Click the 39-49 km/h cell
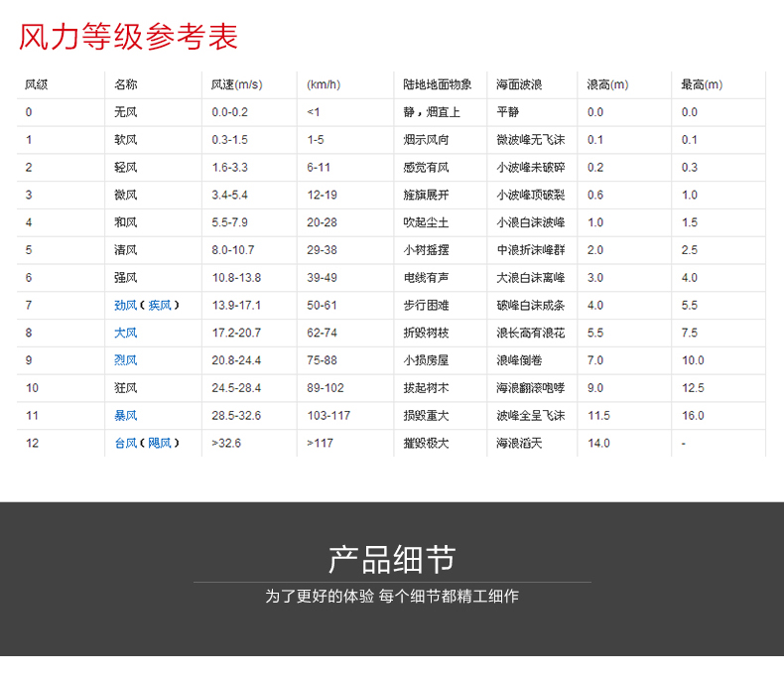The height and width of the screenshot is (681, 784). point(322,278)
